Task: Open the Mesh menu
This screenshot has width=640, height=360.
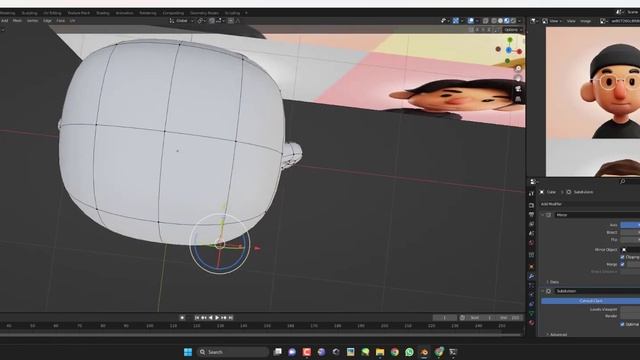Action: [17, 20]
